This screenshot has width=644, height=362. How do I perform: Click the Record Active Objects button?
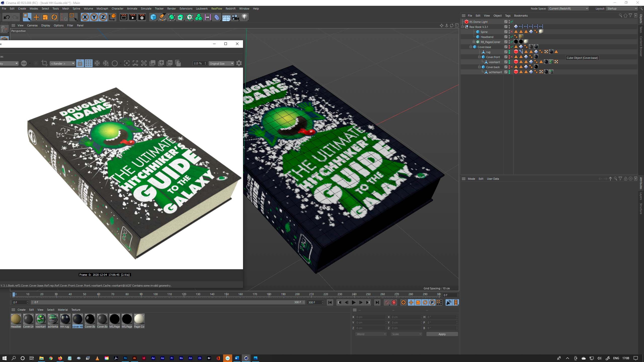tap(387, 302)
